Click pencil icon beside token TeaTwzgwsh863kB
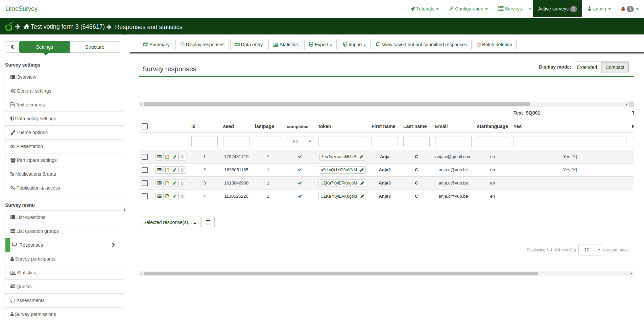Image resolution: width=644 pixels, height=320 pixels. (361, 157)
